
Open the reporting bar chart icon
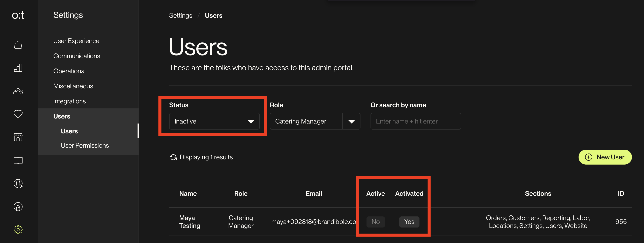click(18, 68)
